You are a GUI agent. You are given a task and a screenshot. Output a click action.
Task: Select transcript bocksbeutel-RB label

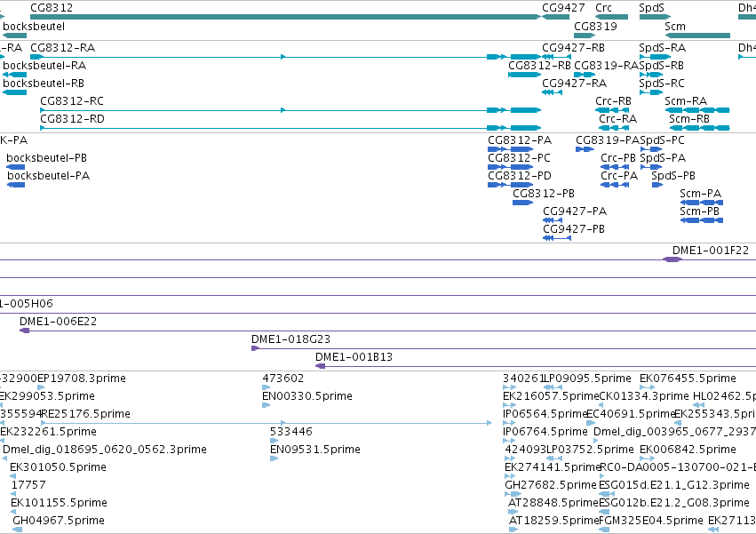44,84
